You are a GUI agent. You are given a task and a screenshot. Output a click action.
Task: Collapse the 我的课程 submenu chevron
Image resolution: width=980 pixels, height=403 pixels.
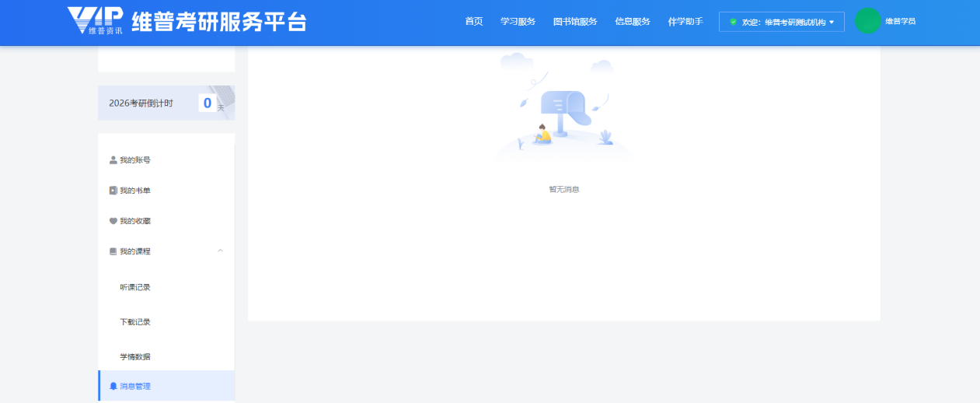coord(220,251)
